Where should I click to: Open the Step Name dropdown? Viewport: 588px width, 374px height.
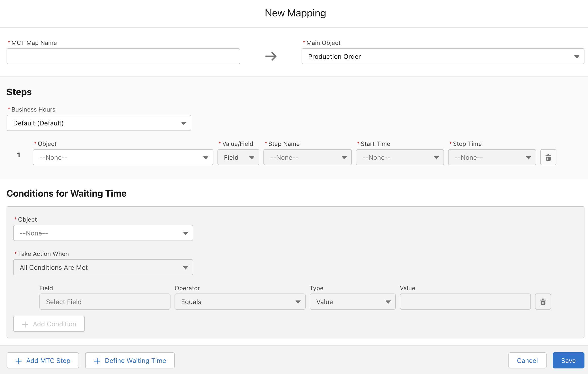307,157
